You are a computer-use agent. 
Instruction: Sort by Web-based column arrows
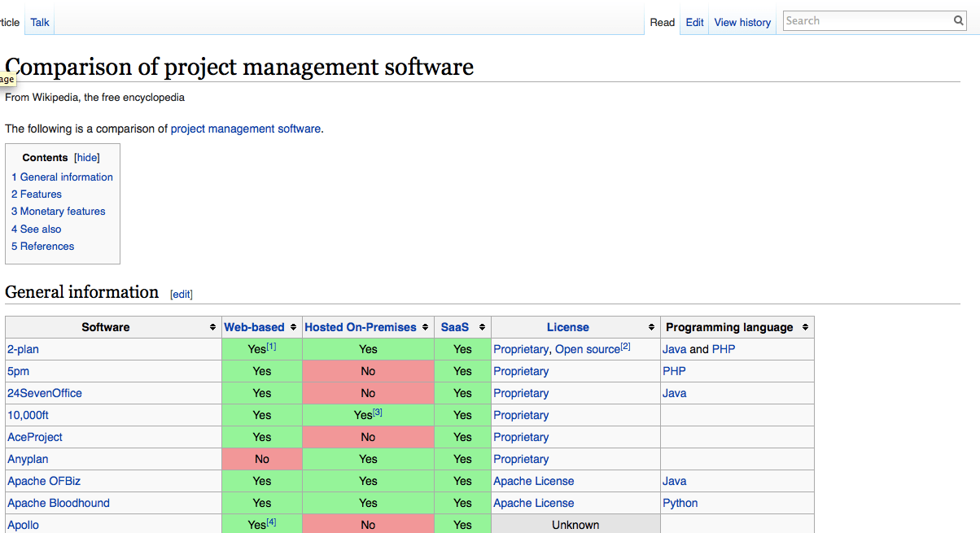(294, 327)
